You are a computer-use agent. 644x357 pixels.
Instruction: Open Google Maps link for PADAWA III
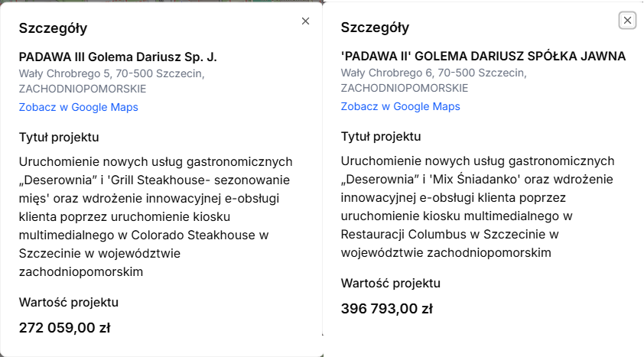pyautogui.click(x=79, y=107)
